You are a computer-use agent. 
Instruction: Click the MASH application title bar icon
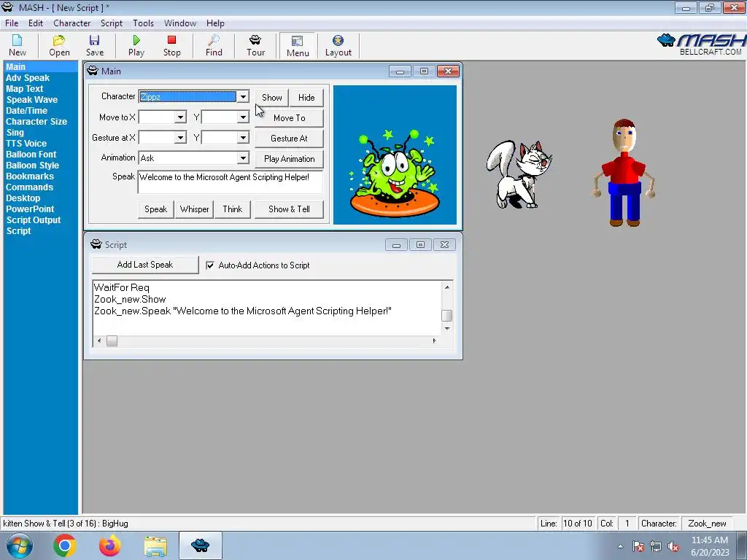7,7
